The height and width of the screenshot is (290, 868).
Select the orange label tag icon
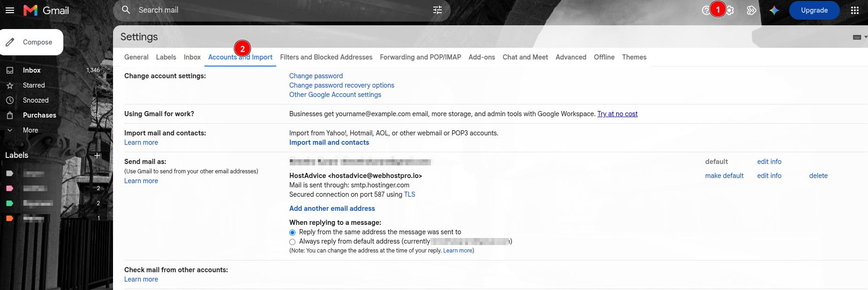pos(9,218)
